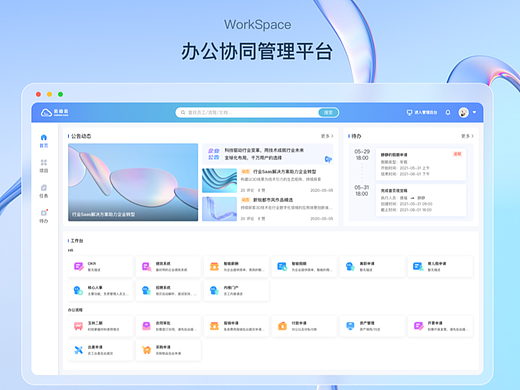520x390 pixels.
Task: Click the megaphone icon in announcement banner
Action: coord(328,159)
